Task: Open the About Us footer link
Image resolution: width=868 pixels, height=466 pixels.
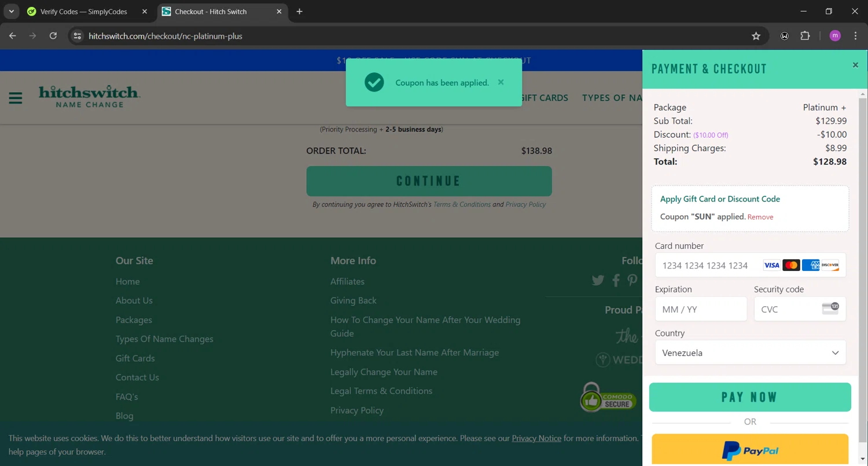Action: pos(134,300)
